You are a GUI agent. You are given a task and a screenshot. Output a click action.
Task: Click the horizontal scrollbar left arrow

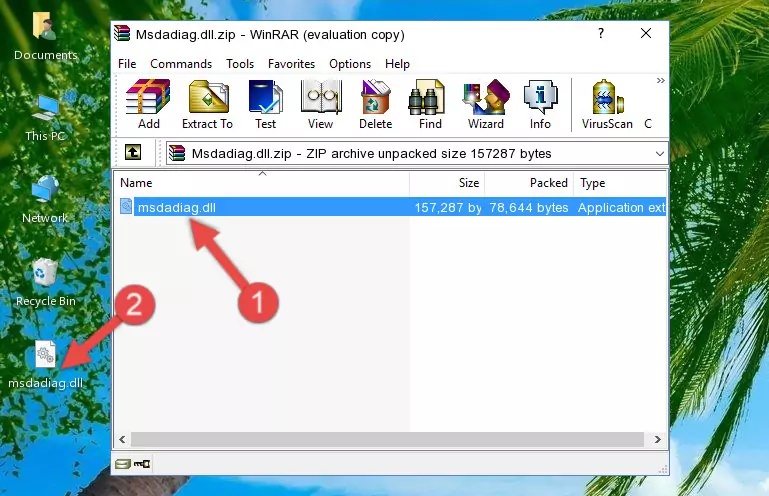point(122,439)
